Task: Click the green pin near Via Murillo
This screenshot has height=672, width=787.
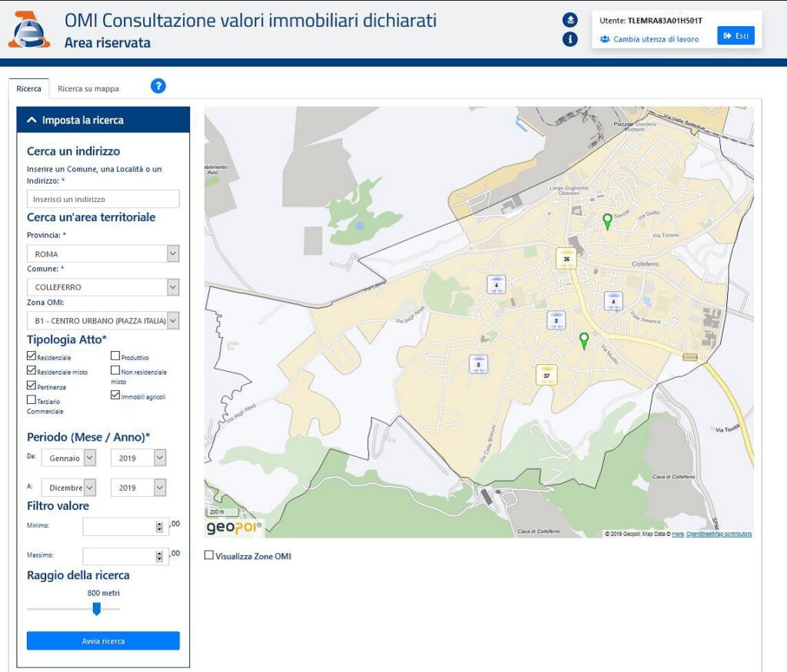Action: tap(584, 340)
